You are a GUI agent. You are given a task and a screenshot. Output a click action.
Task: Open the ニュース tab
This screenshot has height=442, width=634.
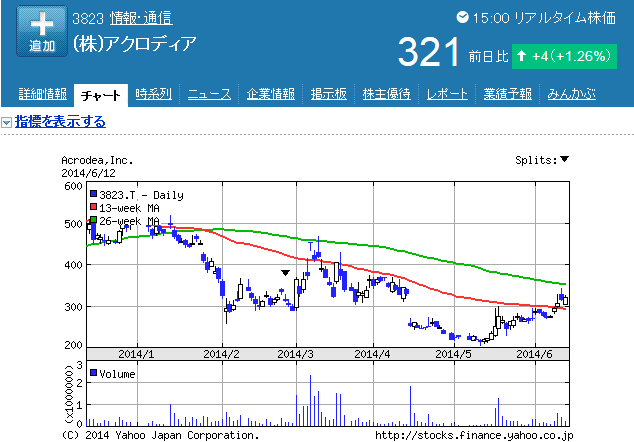pos(209,94)
